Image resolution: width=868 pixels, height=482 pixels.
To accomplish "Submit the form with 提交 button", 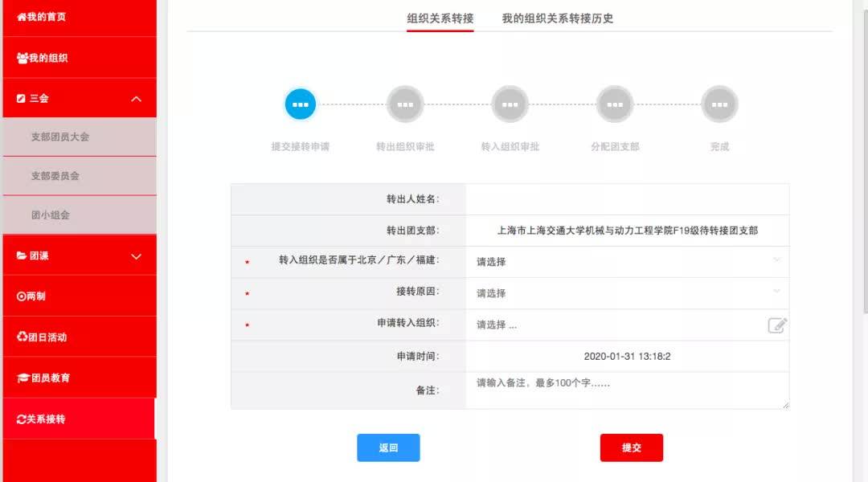I will [x=632, y=447].
